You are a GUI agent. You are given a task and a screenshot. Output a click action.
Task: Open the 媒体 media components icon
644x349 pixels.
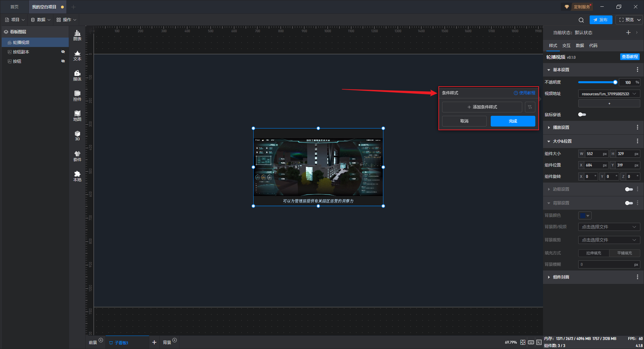[77, 75]
